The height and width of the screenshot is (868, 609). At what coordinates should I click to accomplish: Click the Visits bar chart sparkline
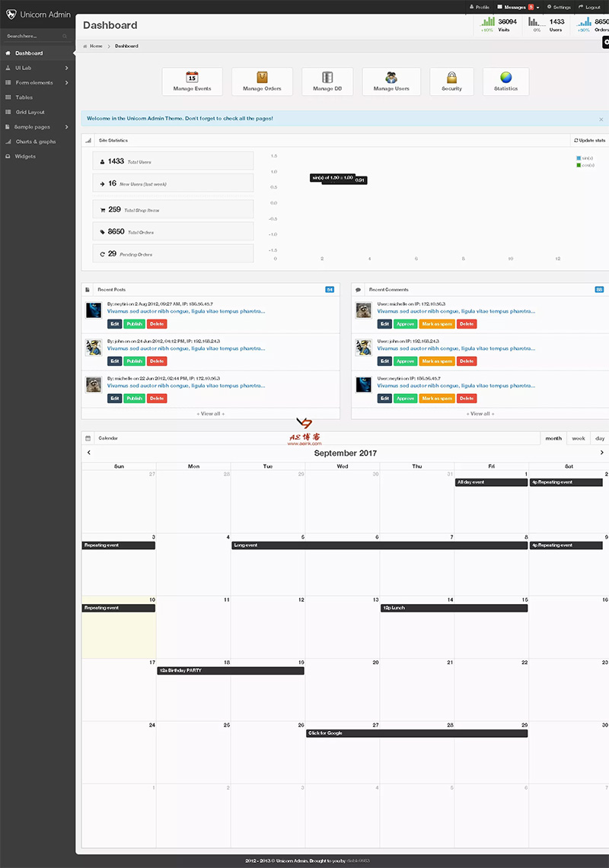(488, 21)
